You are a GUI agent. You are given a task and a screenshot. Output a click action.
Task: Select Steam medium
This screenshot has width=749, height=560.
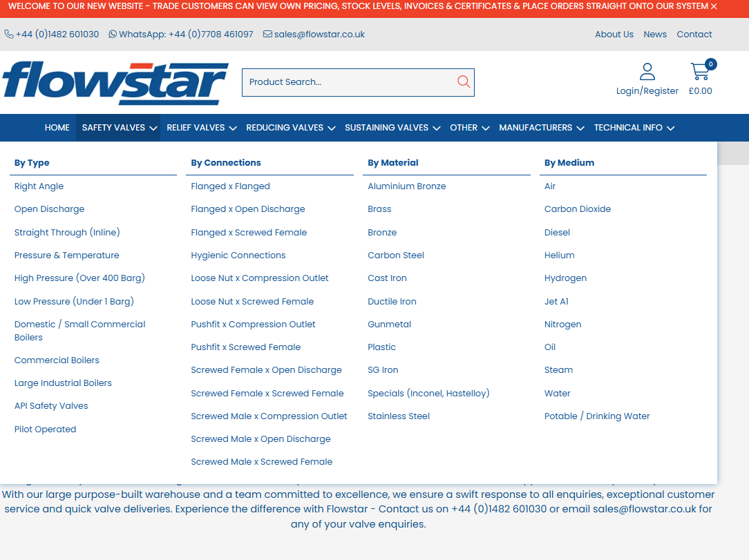558,370
